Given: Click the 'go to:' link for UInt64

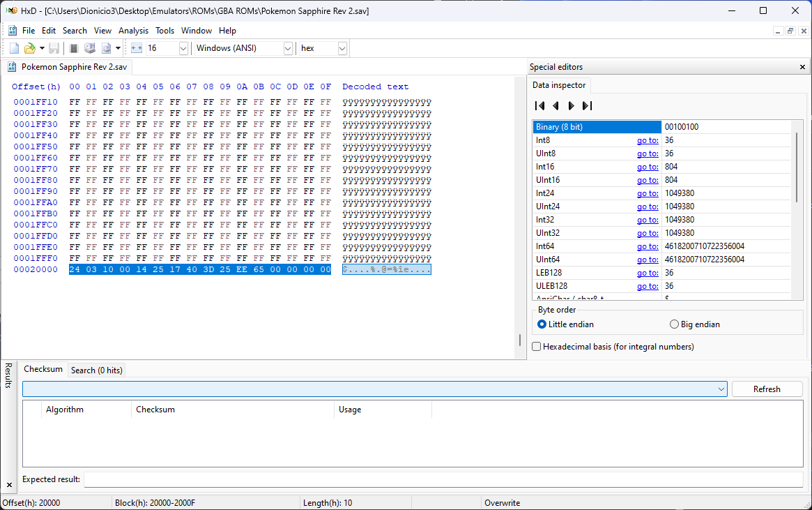Looking at the screenshot, I should (648, 260).
